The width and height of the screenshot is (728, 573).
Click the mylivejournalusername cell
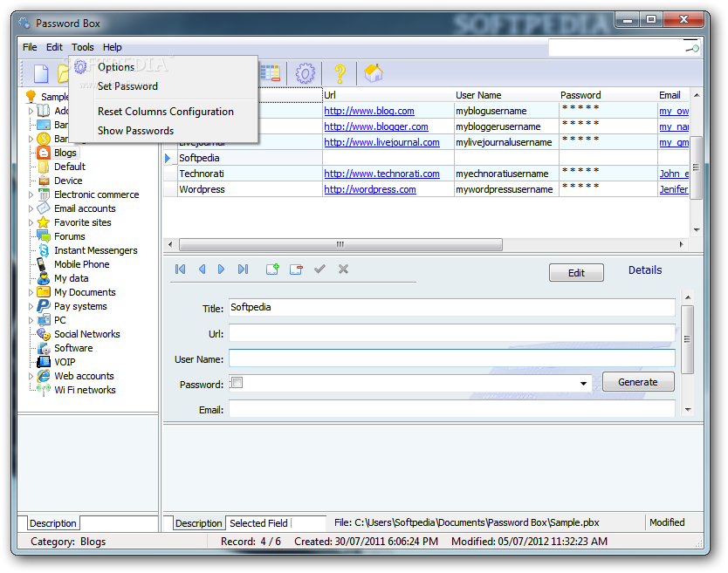coord(506,142)
